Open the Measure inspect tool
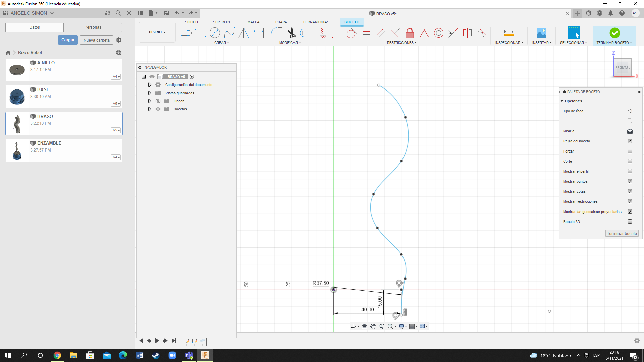This screenshot has height=362, width=644. pyautogui.click(x=509, y=33)
